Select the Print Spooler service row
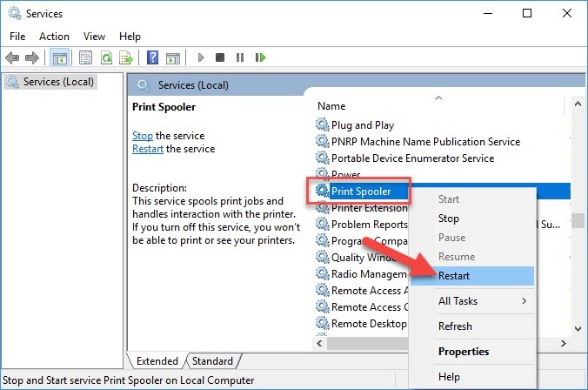Image resolution: width=588 pixels, height=390 pixels. pos(361,191)
